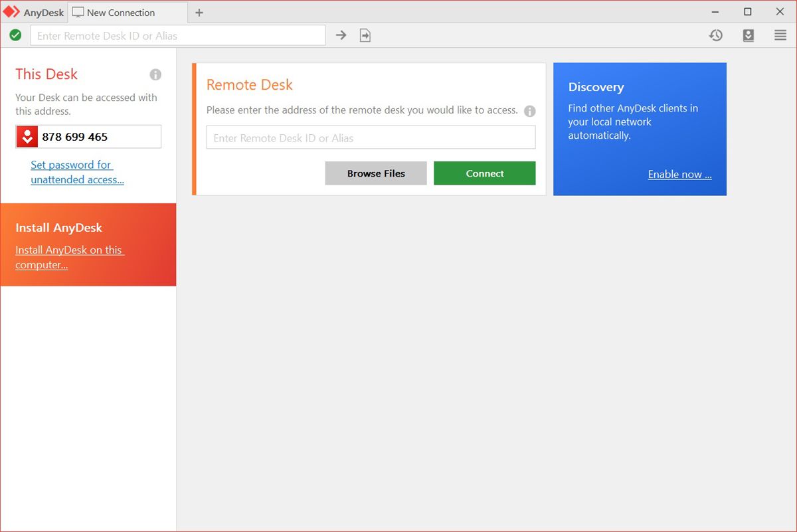Click info icon in Remote Desk panel

(529, 111)
